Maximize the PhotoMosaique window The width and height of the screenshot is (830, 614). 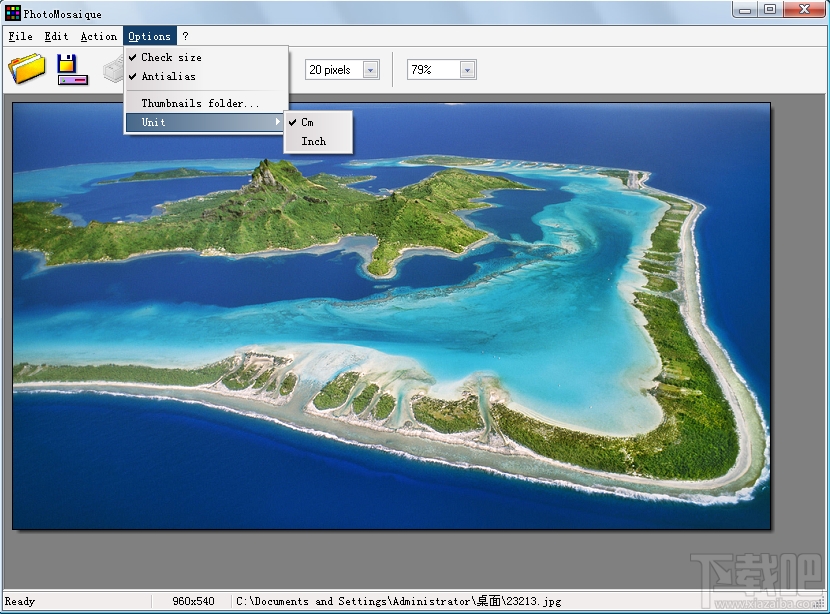(x=770, y=10)
